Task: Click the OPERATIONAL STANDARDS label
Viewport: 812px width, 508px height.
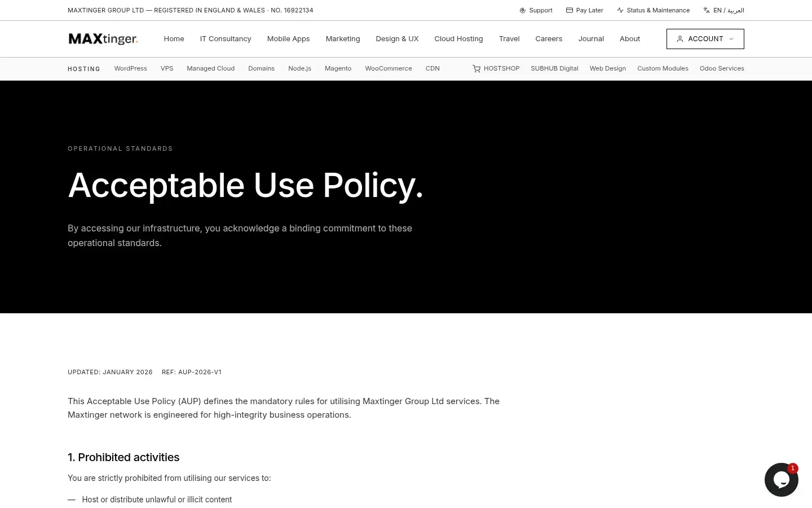Action: click(x=120, y=148)
